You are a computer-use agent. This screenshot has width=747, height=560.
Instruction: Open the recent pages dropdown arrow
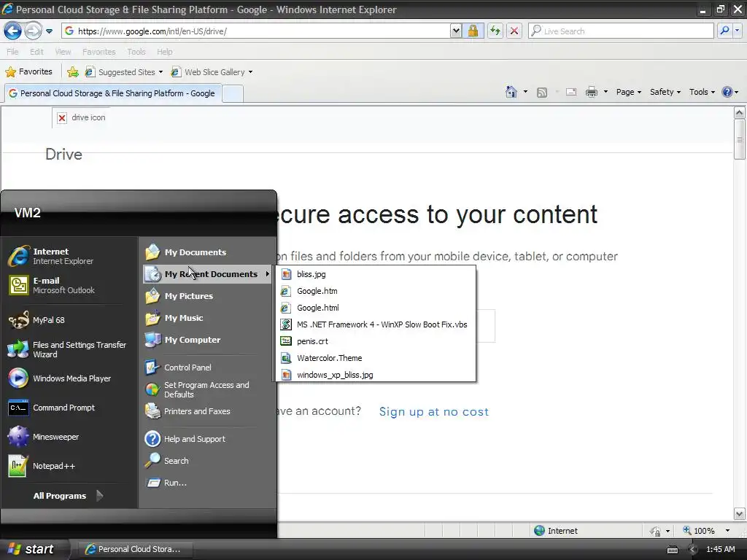[49, 31]
